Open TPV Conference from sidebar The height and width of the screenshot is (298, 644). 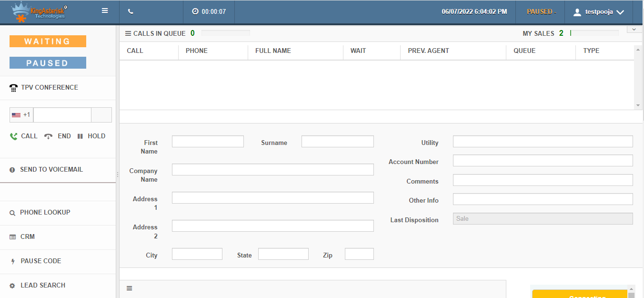point(49,88)
